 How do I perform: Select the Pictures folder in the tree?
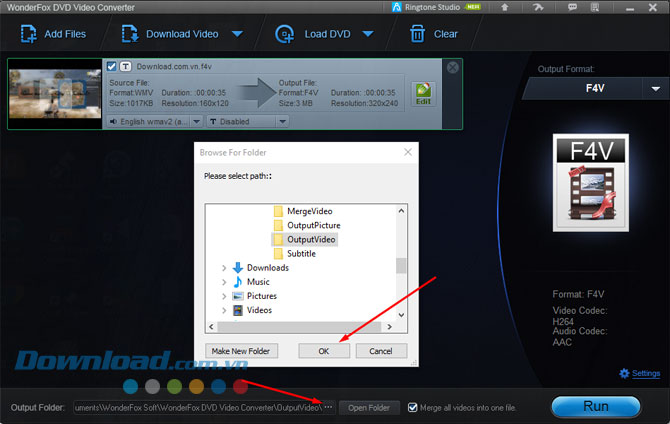click(x=262, y=296)
